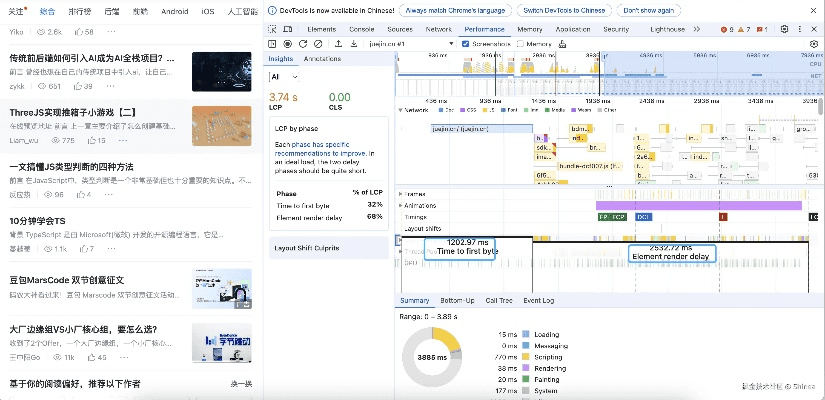Uncheck the Screenshots checkbox
This screenshot has height=400, width=825.
[465, 44]
